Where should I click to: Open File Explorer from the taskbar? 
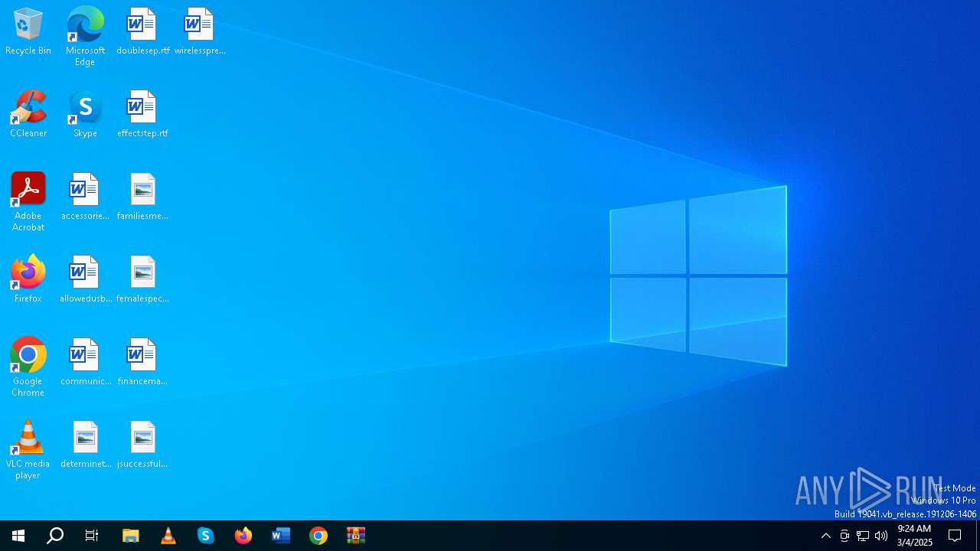click(131, 536)
